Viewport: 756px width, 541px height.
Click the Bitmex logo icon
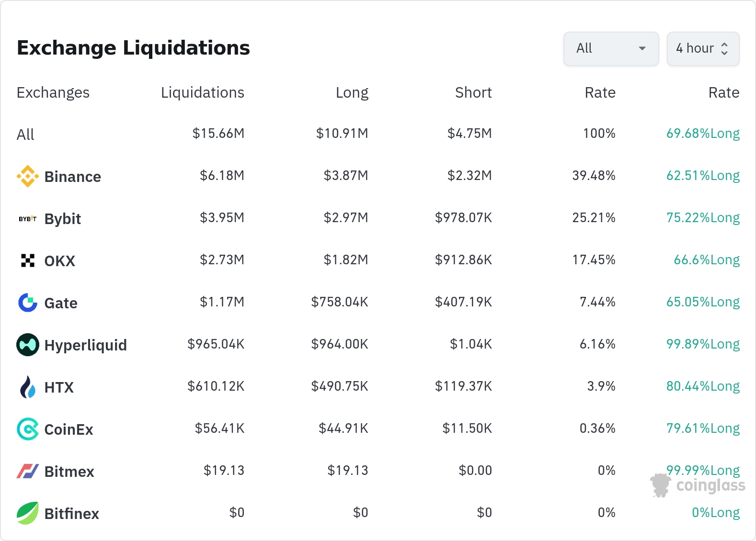(28, 471)
